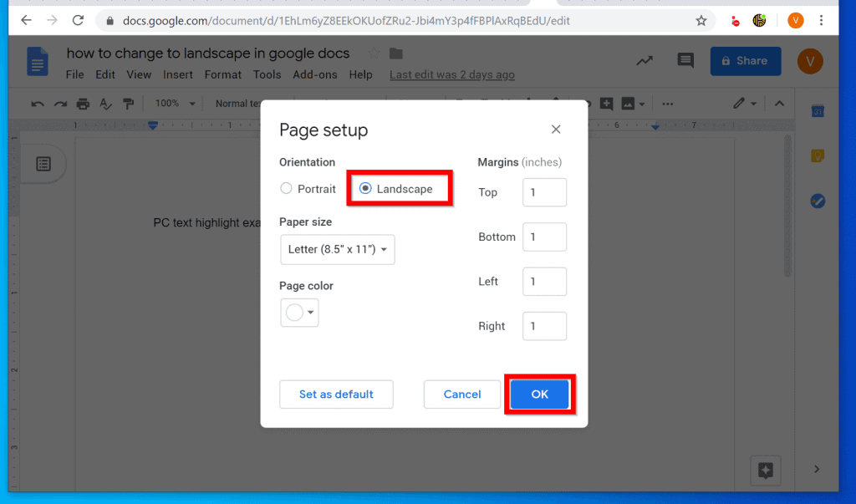Image resolution: width=856 pixels, height=504 pixels.
Task: Click the Cancel button
Action: 461,395
